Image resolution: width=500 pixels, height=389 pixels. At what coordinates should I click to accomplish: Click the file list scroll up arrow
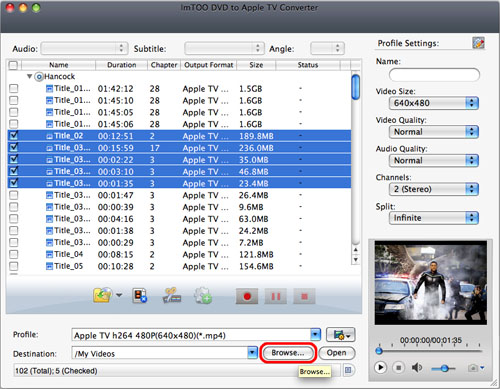356,250
